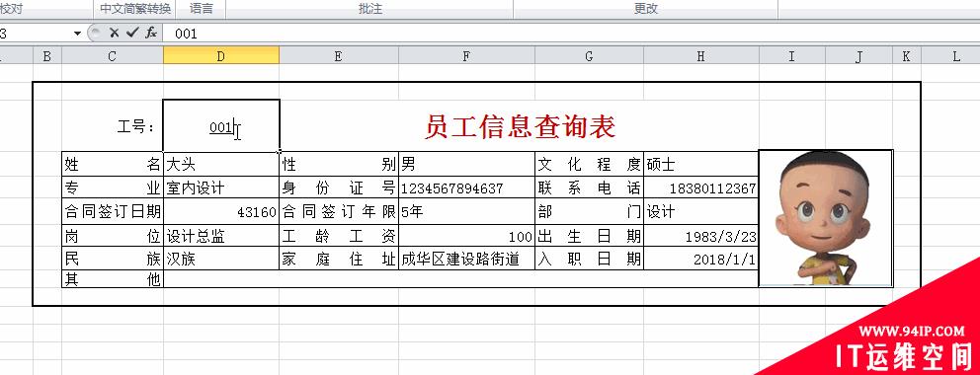Select the cell with value 100
980x375 pixels.
tap(467, 236)
